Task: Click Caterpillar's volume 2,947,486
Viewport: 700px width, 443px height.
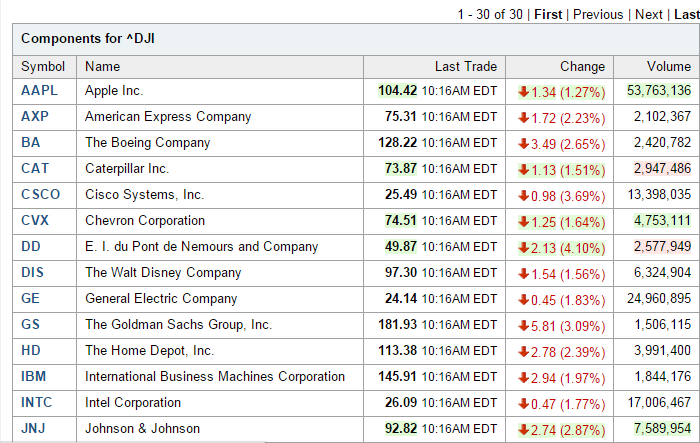Action: click(x=662, y=168)
